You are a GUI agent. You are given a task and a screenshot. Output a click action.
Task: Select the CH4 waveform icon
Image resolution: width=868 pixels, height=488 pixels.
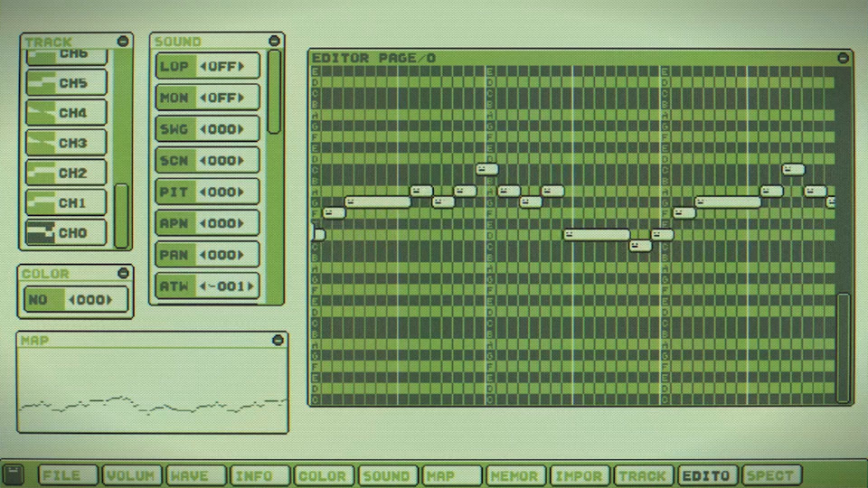41,113
